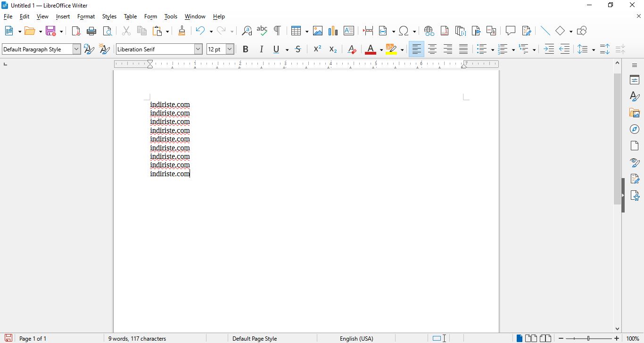Decrease the paragraph indent
This screenshot has height=343, width=644.
point(565,49)
